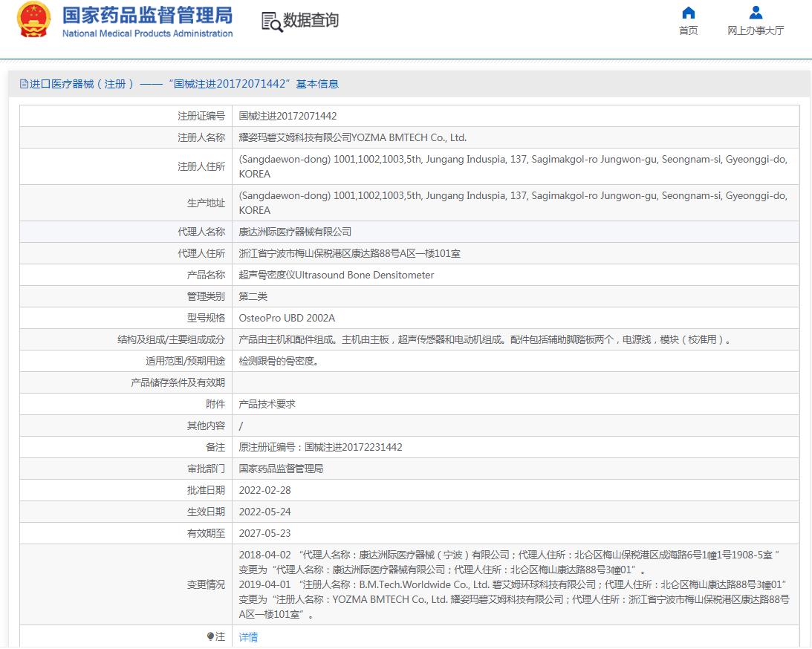The width and height of the screenshot is (812, 649).
Task: Click the national emblem logo
Action: click(33, 19)
